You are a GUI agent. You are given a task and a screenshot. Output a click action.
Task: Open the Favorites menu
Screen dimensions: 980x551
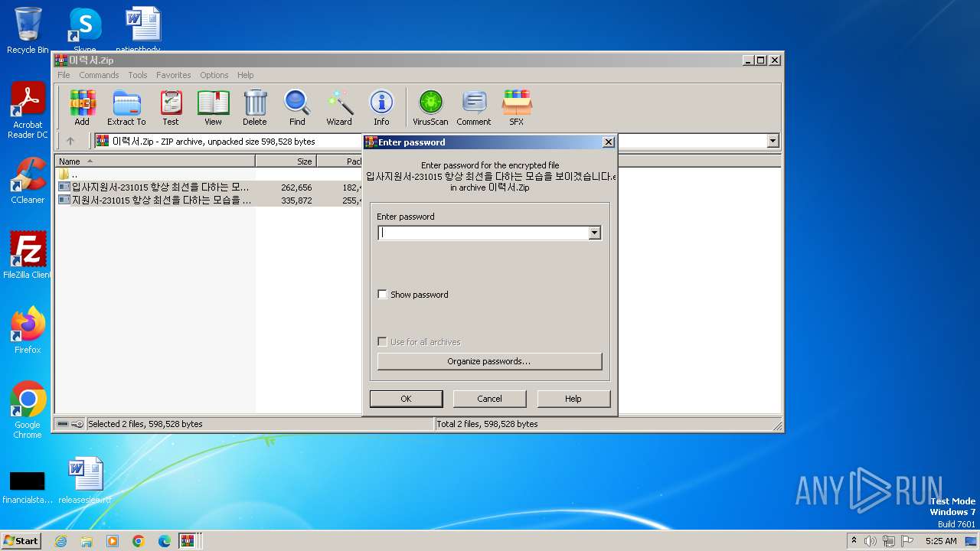[174, 75]
